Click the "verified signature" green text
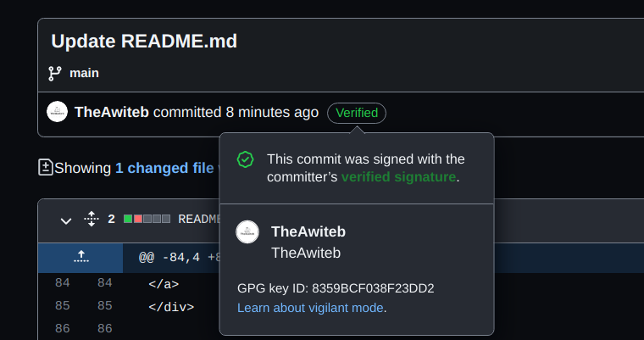 pyautogui.click(x=398, y=176)
